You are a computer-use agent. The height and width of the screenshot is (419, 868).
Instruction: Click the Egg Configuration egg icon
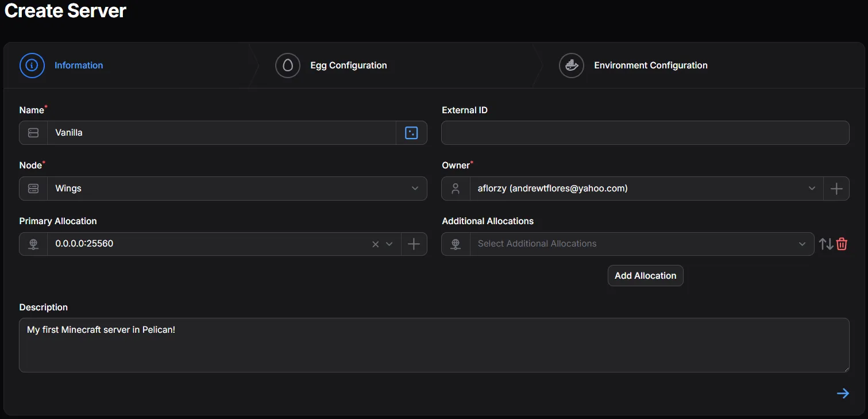pos(288,66)
